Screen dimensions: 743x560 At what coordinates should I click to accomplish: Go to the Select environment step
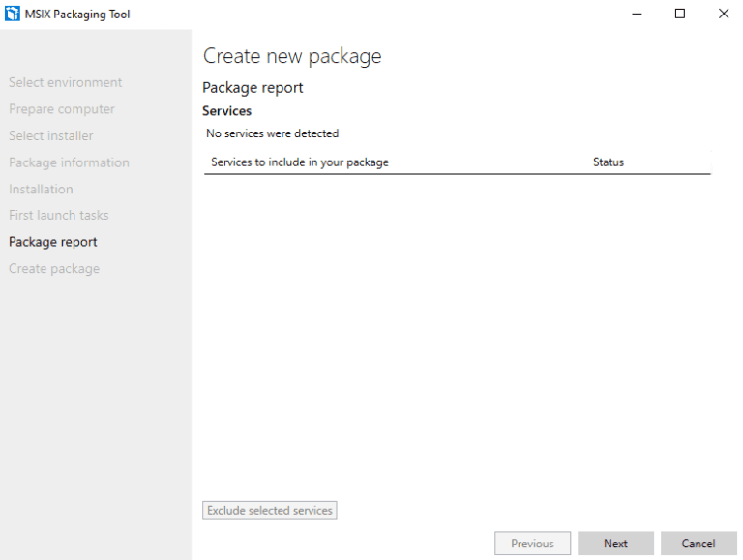66,83
